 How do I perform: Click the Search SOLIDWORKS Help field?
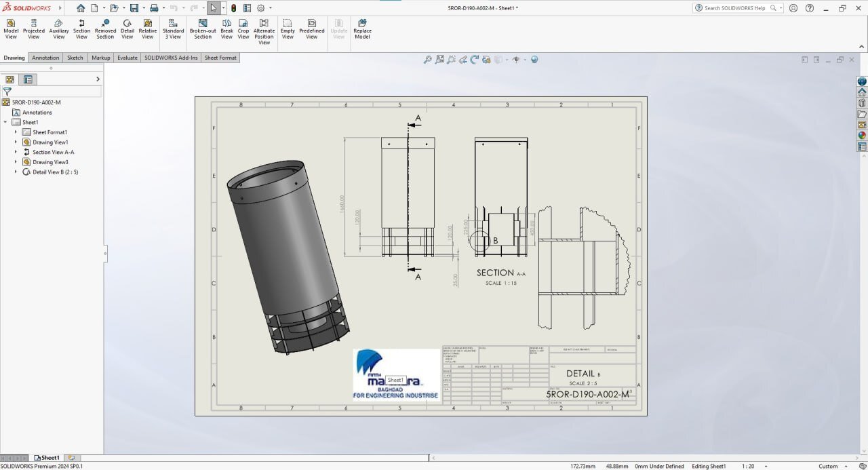[x=737, y=8]
